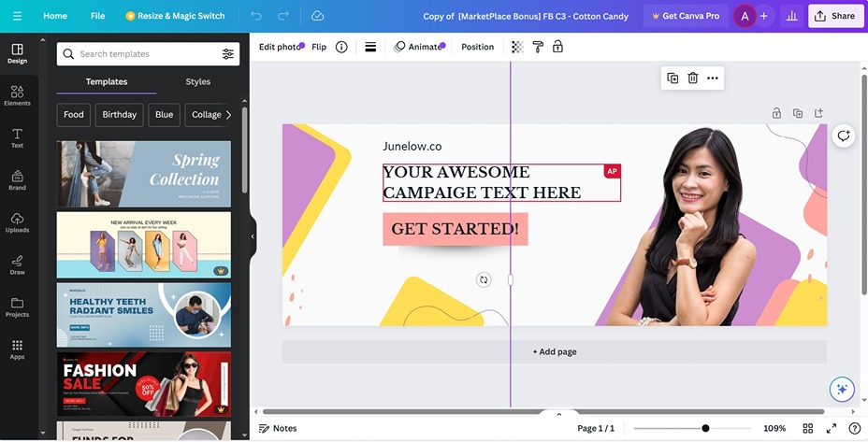The image size is (868, 442).
Task: Open line weight border style options
Action: (370, 47)
